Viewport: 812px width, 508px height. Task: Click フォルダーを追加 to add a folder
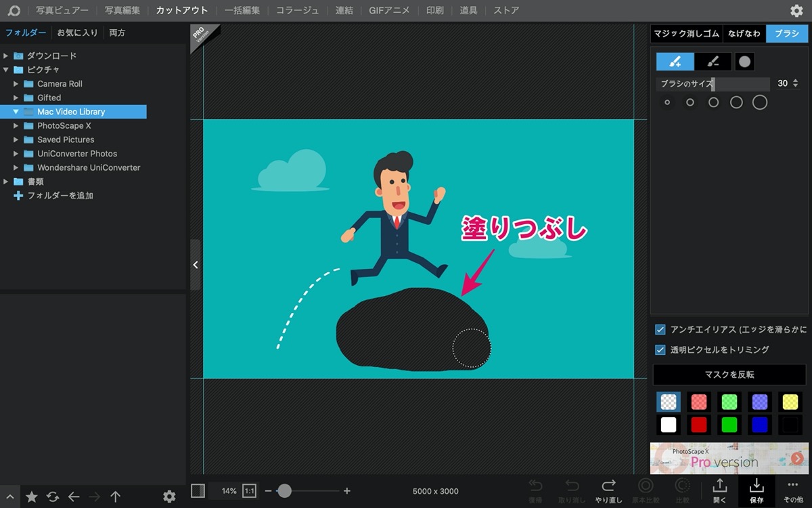tap(53, 196)
